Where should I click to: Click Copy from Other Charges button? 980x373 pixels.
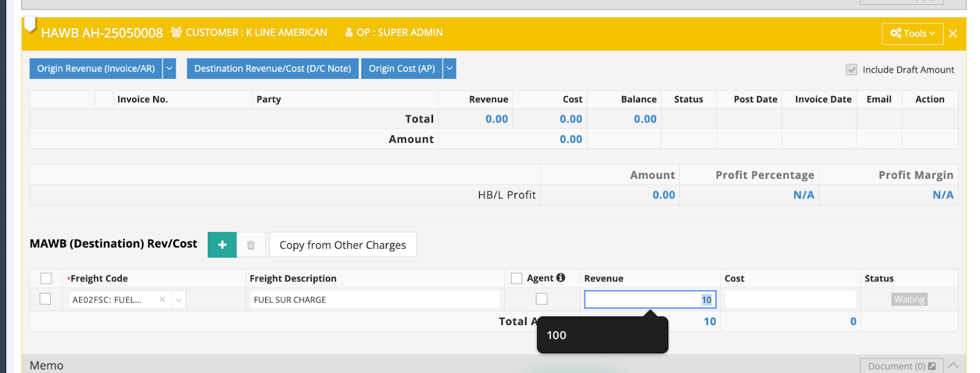342,245
